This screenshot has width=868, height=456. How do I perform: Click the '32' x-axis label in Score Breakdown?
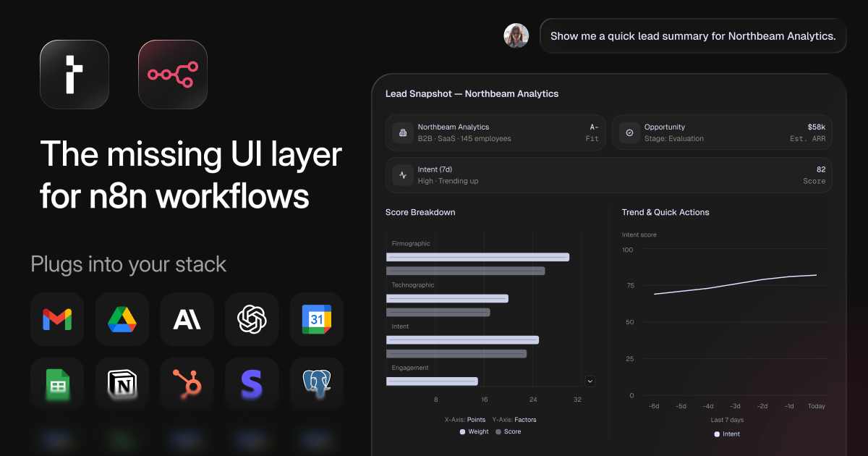coord(577,400)
